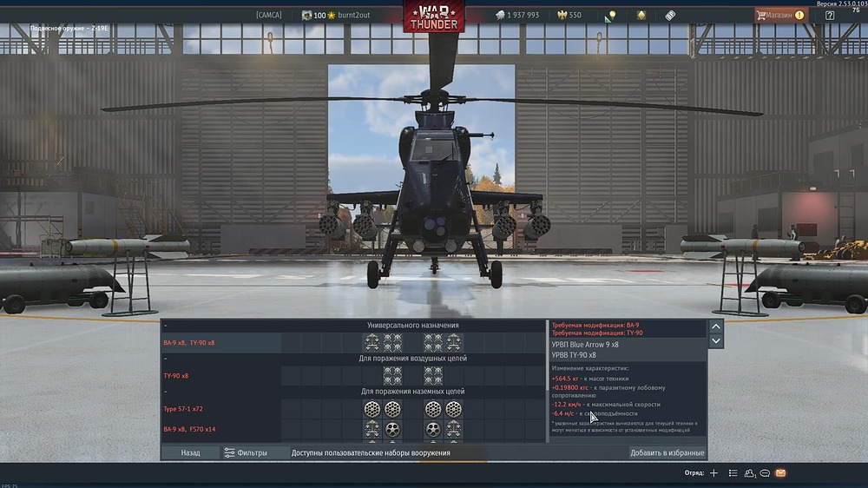
Task: Open the mail envelope icon
Action: [x=780, y=473]
